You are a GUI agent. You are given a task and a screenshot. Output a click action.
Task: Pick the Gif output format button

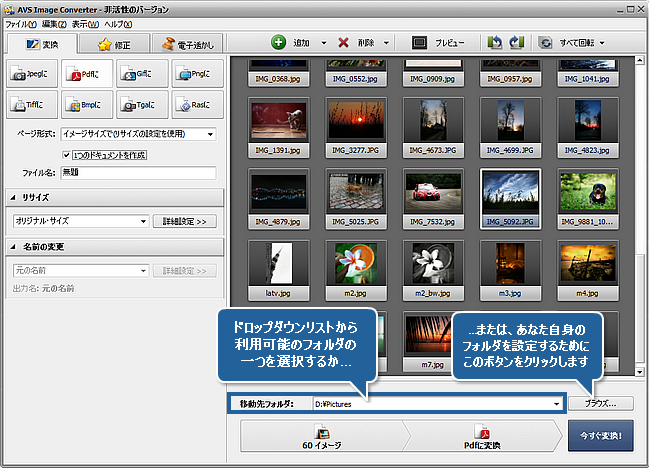coord(140,71)
